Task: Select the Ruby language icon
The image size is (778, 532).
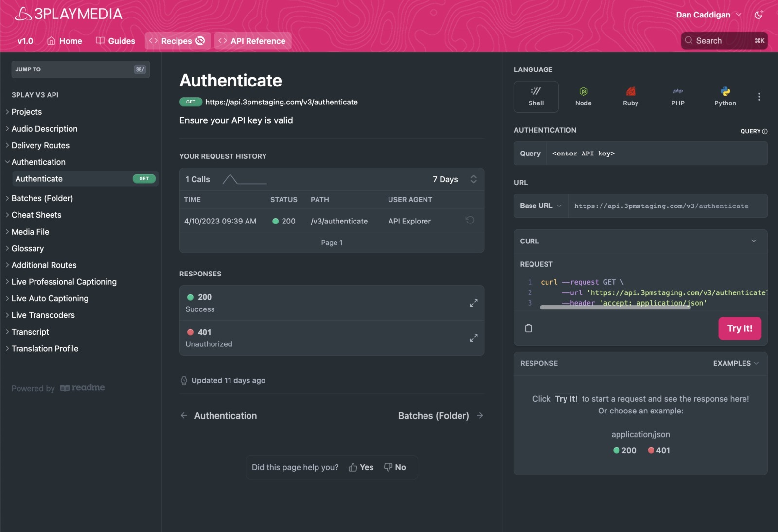Action: click(x=630, y=96)
